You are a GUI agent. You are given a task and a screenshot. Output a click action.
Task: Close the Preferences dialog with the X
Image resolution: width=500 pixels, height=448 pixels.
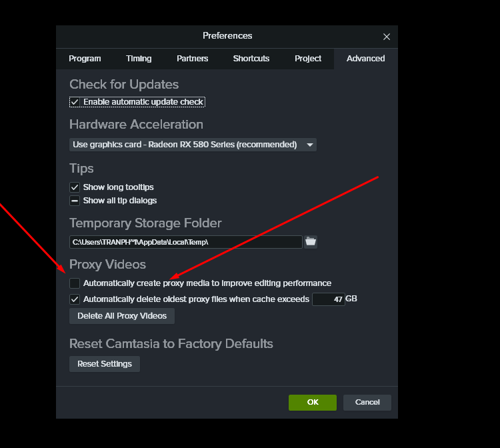(x=387, y=37)
